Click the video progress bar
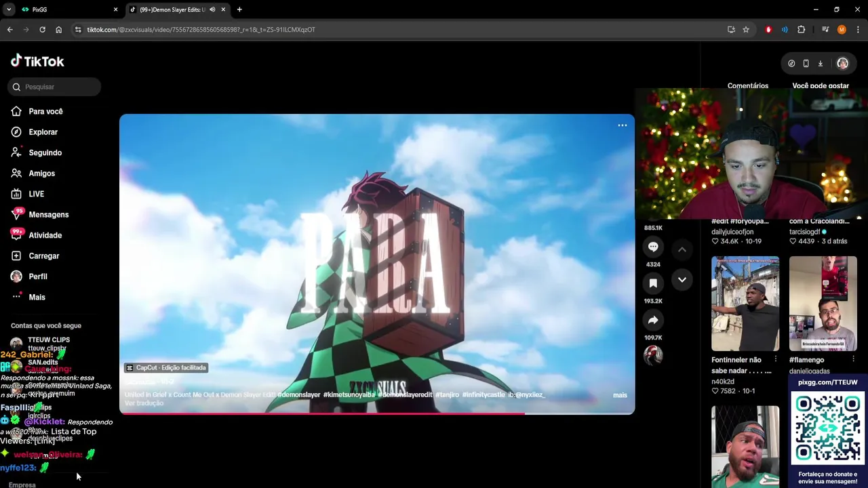This screenshot has height=488, width=868. [x=377, y=413]
